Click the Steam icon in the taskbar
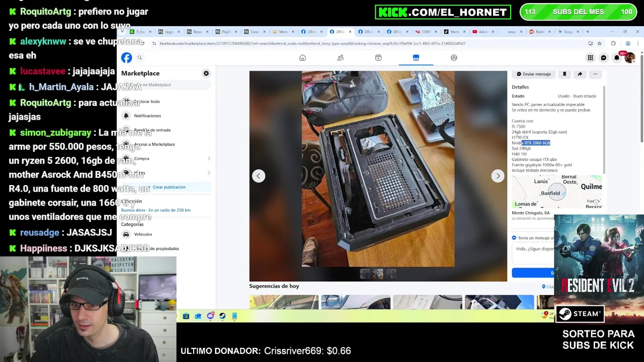This screenshot has width=644, height=362. [222, 316]
